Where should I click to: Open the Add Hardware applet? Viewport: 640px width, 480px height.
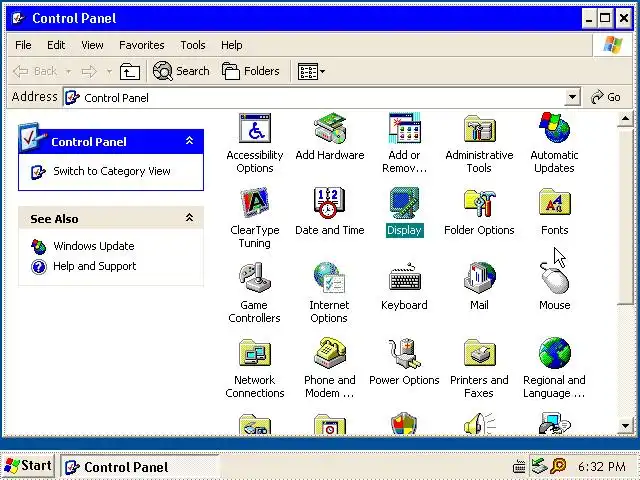pos(330,137)
